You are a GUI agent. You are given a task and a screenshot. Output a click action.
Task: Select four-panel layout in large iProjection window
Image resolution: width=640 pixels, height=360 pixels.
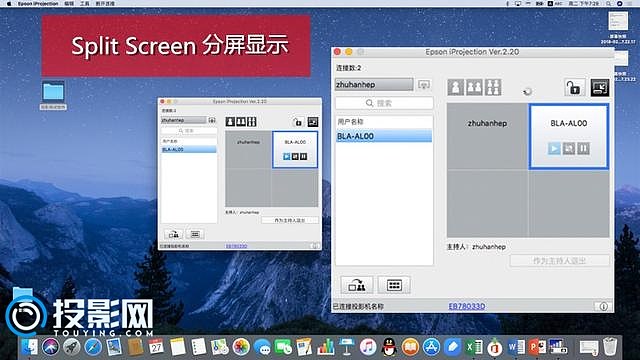click(493, 87)
